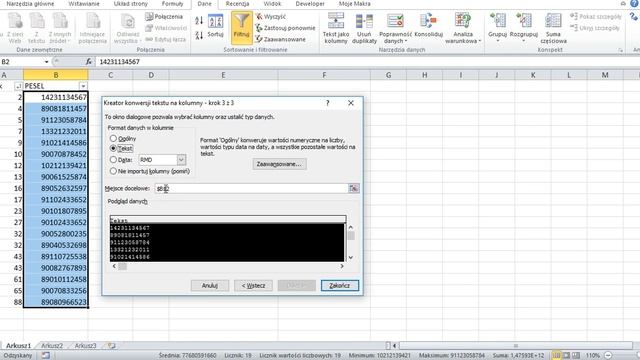Open Konsoliduj data tool
This screenshot has height=360, width=640.
428,25
